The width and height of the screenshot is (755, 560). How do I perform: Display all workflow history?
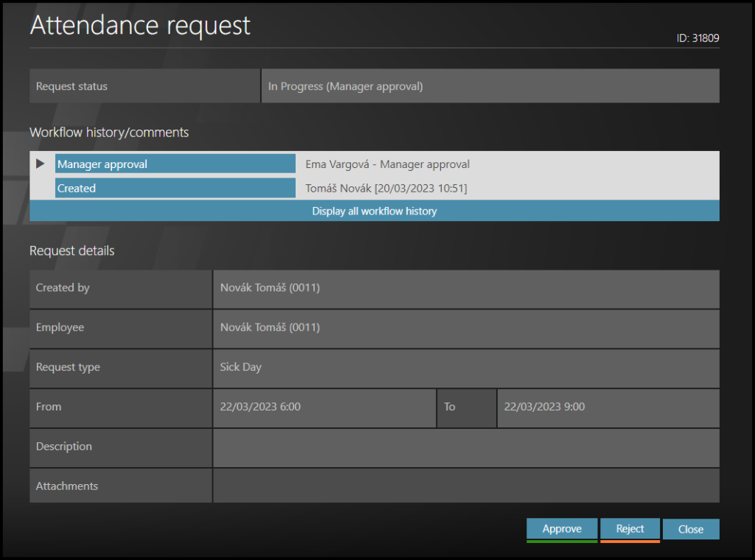pos(374,211)
